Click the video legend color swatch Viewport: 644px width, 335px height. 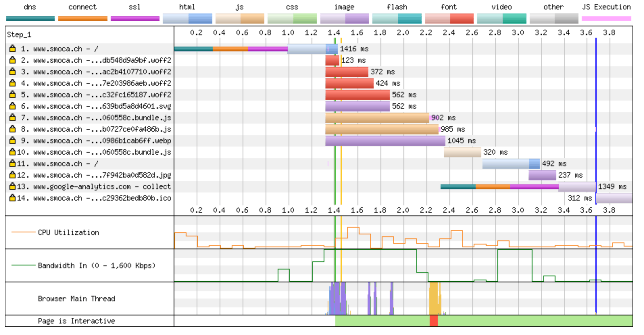pyautogui.click(x=502, y=19)
